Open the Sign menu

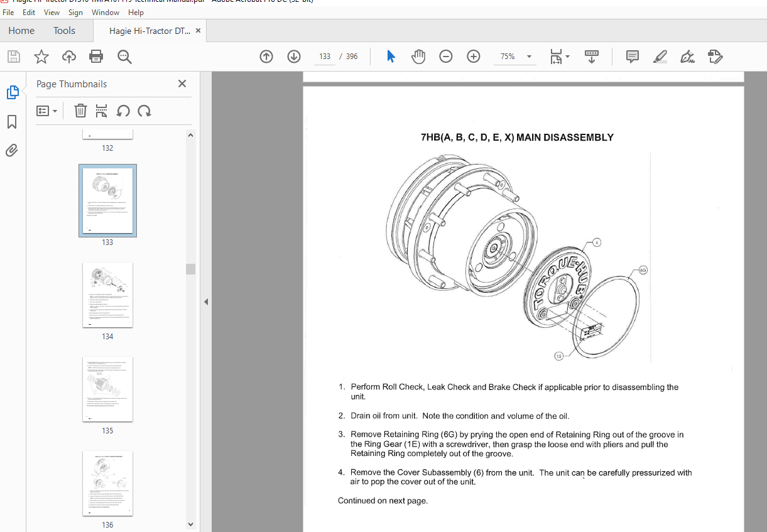[x=75, y=13]
